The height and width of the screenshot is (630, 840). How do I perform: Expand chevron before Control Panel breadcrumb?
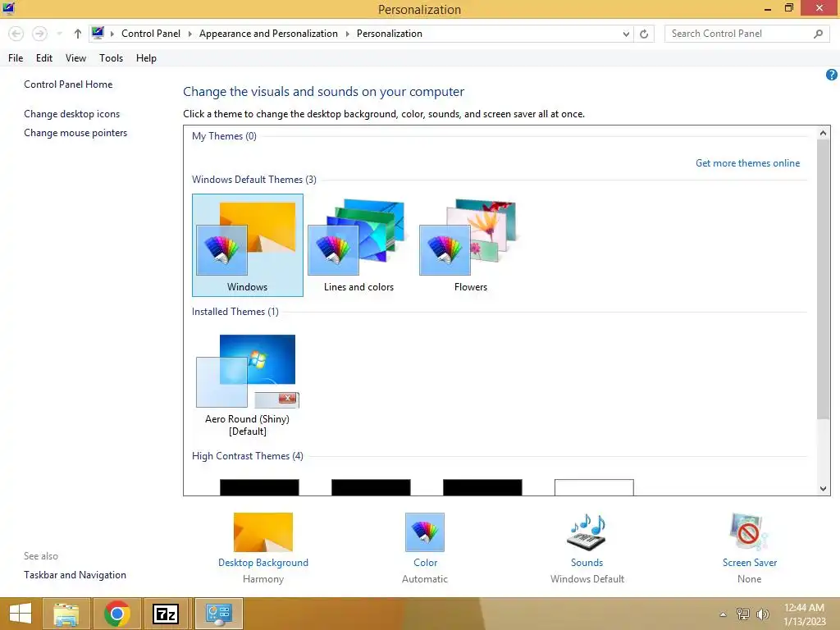click(x=112, y=34)
